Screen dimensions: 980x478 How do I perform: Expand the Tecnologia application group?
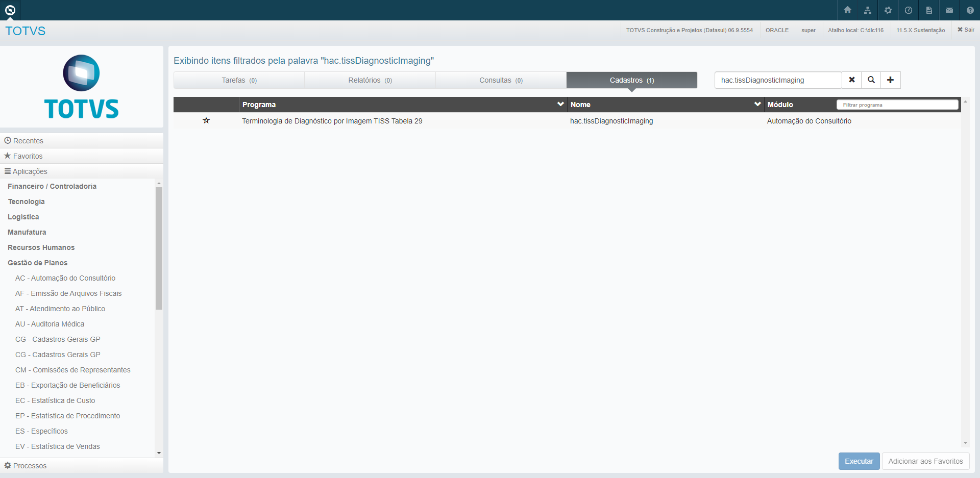click(26, 202)
